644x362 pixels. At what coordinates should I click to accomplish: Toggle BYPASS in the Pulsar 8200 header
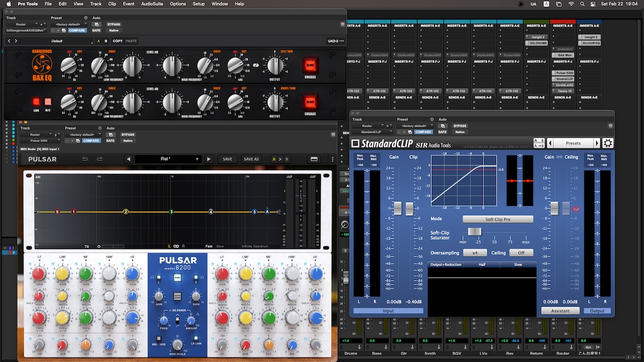coord(128,135)
